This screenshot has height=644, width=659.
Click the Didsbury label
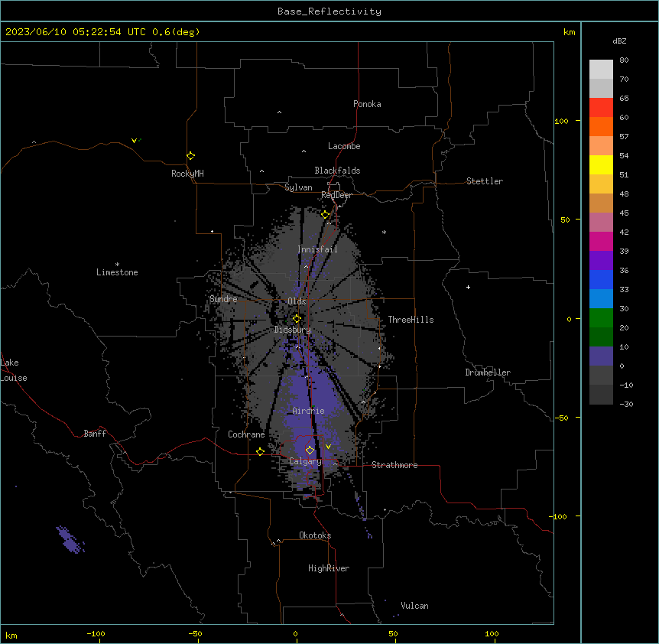tap(293, 330)
